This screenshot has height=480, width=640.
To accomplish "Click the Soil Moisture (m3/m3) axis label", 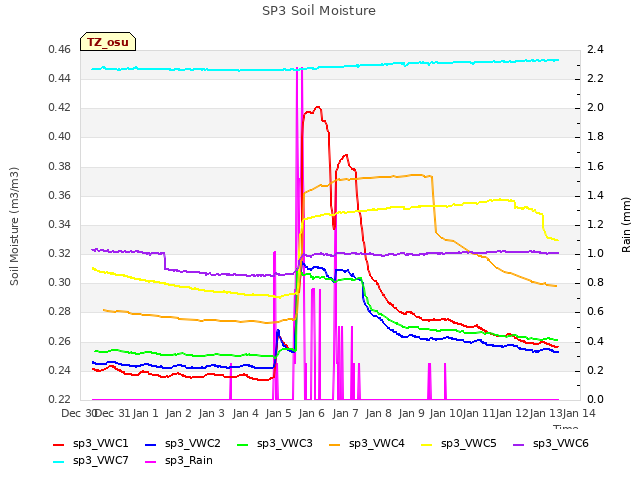I will (14, 226).
